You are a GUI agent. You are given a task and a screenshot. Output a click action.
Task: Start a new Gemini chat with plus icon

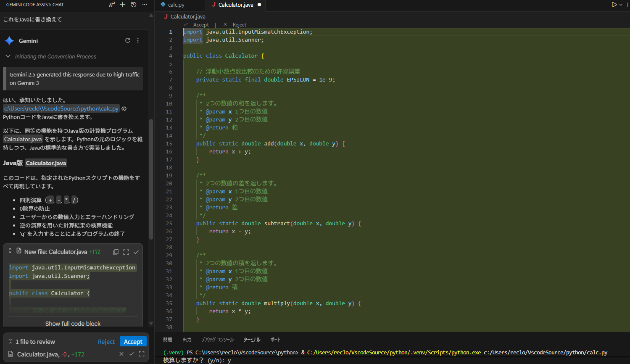[123, 5]
